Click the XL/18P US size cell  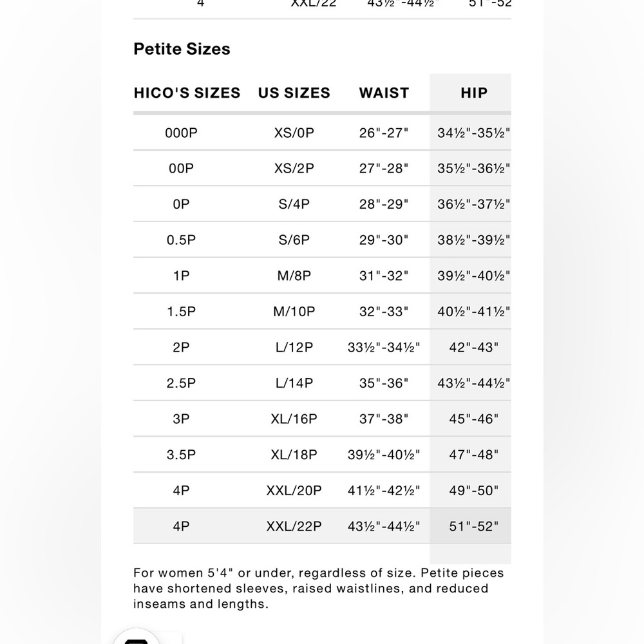[x=294, y=454]
